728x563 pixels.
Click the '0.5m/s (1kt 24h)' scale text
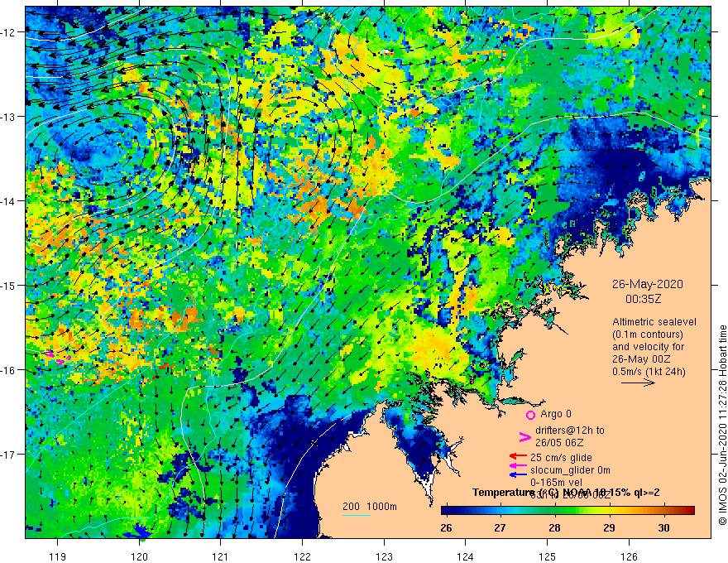(x=649, y=371)
